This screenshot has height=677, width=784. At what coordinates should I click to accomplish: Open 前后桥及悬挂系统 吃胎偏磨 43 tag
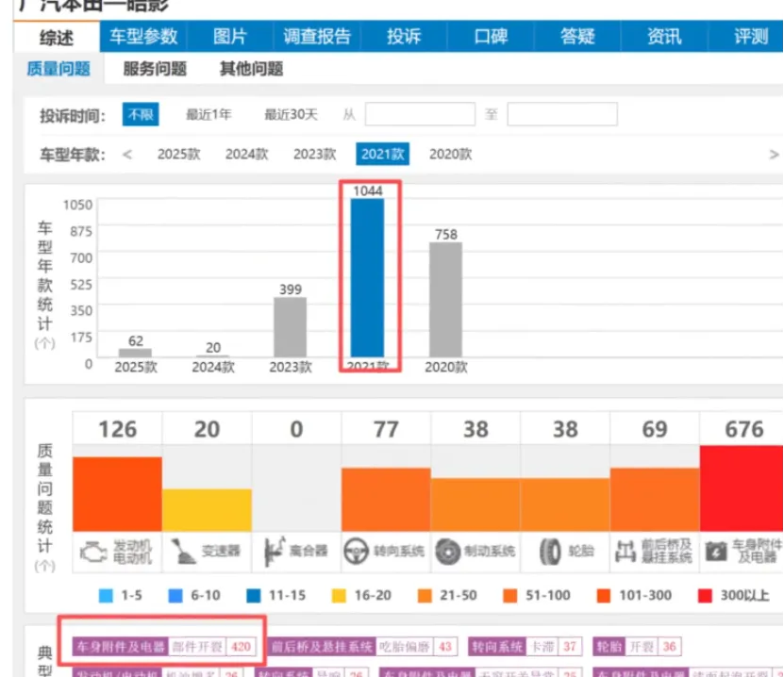click(362, 647)
